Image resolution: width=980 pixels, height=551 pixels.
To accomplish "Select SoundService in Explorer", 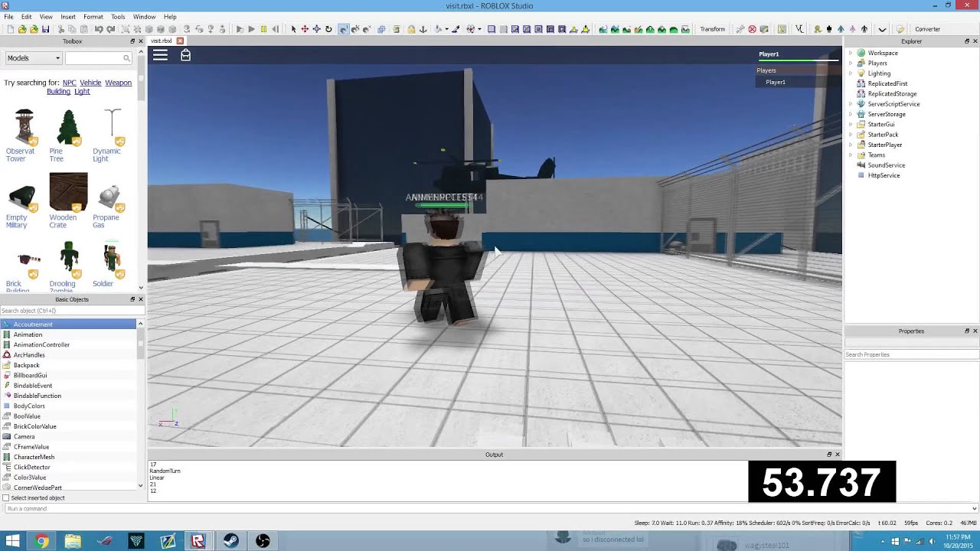I will [x=886, y=165].
